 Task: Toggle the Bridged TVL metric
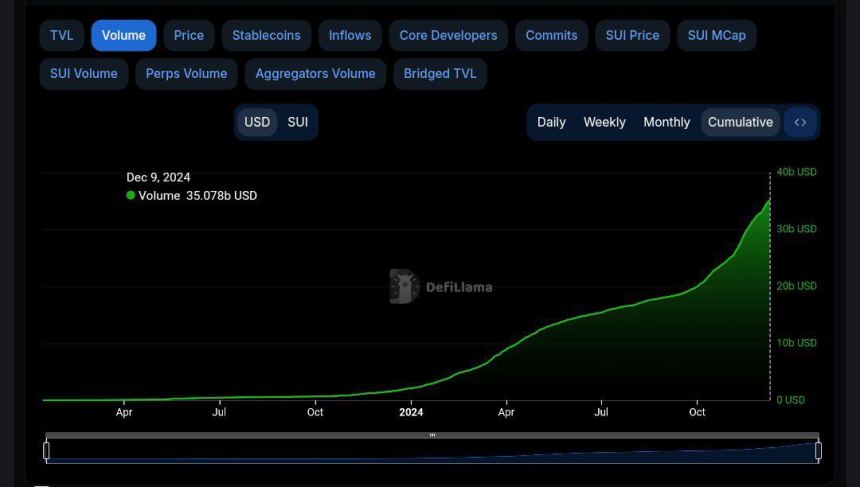pyautogui.click(x=440, y=73)
